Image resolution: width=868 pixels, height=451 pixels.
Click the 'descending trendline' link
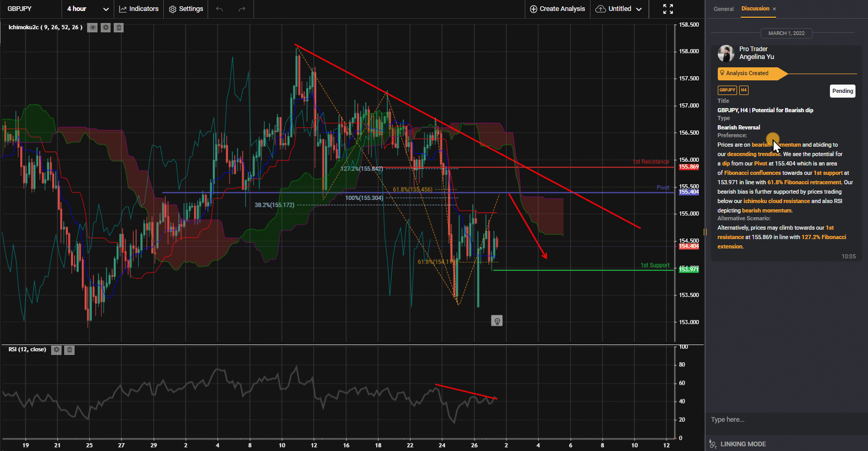coord(754,154)
